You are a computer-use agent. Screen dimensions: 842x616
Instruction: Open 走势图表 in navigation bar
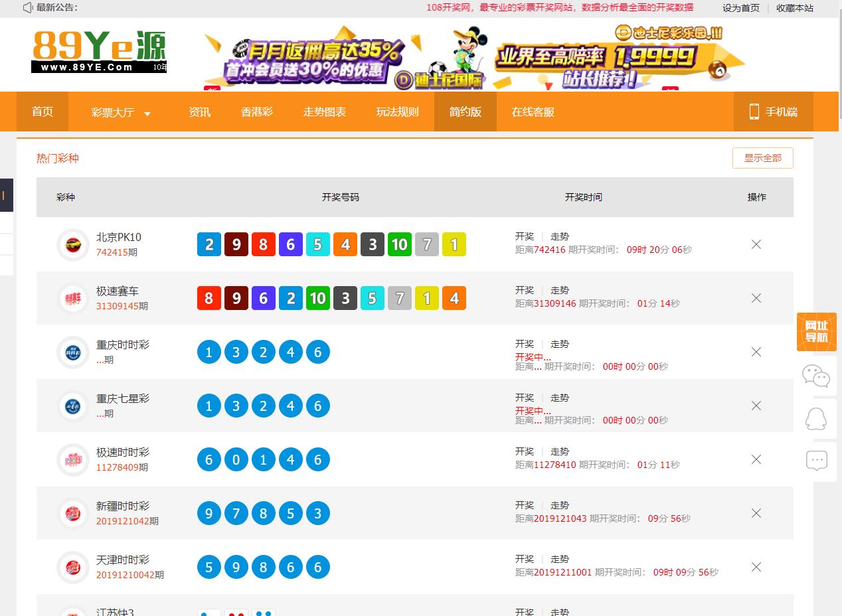[x=325, y=112]
